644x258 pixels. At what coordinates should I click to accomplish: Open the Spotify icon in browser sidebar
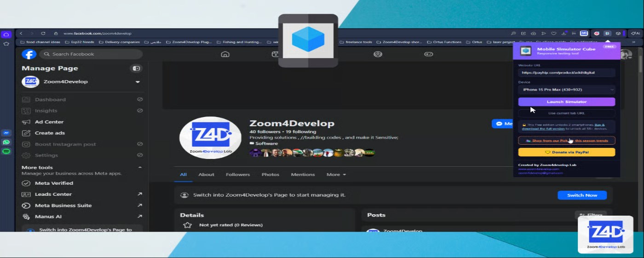[6, 151]
